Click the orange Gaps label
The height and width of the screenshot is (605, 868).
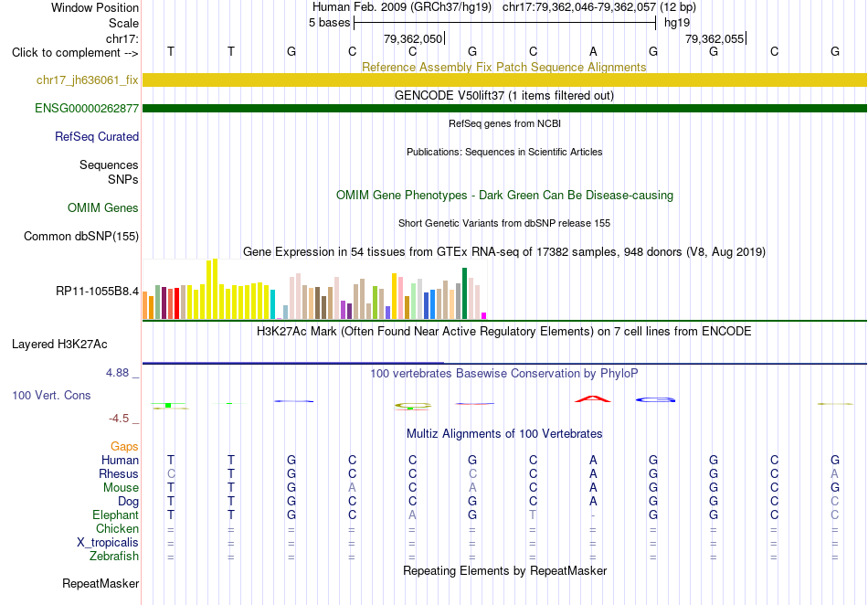[124, 446]
